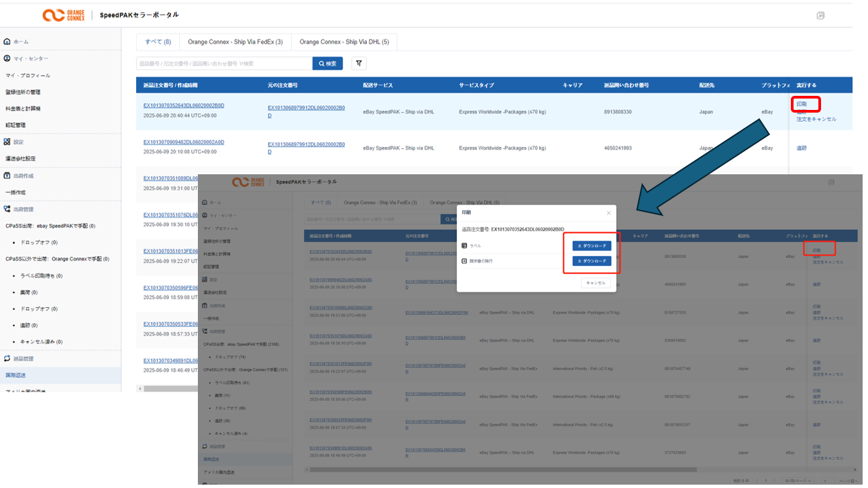The width and height of the screenshot is (868, 488).
Task: Open the 10件/ページ page-size dropdown in lower screenshot
Action: 799,481
